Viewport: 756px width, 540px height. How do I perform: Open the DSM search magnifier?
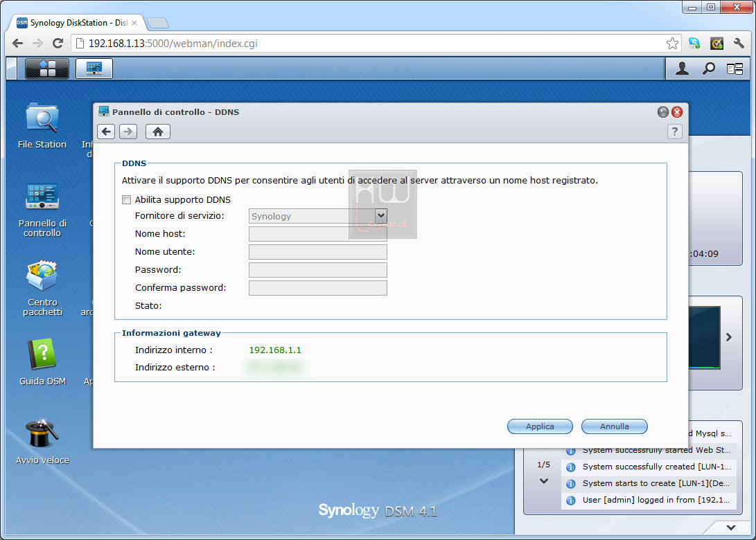[x=708, y=69]
